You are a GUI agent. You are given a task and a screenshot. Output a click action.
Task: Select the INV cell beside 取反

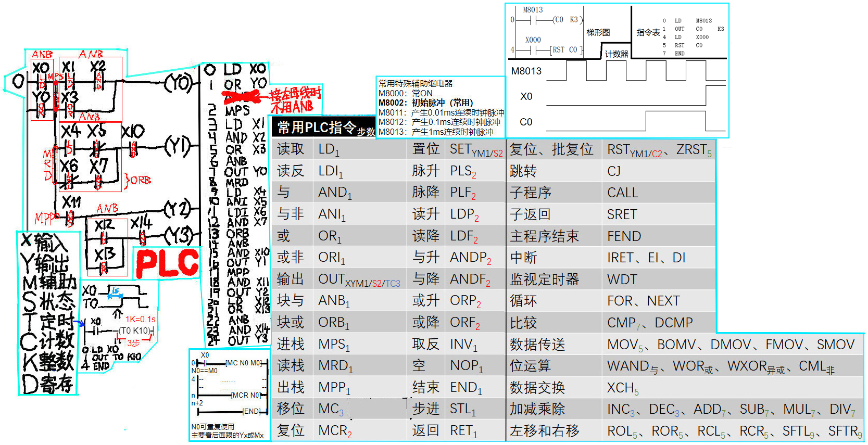475,344
